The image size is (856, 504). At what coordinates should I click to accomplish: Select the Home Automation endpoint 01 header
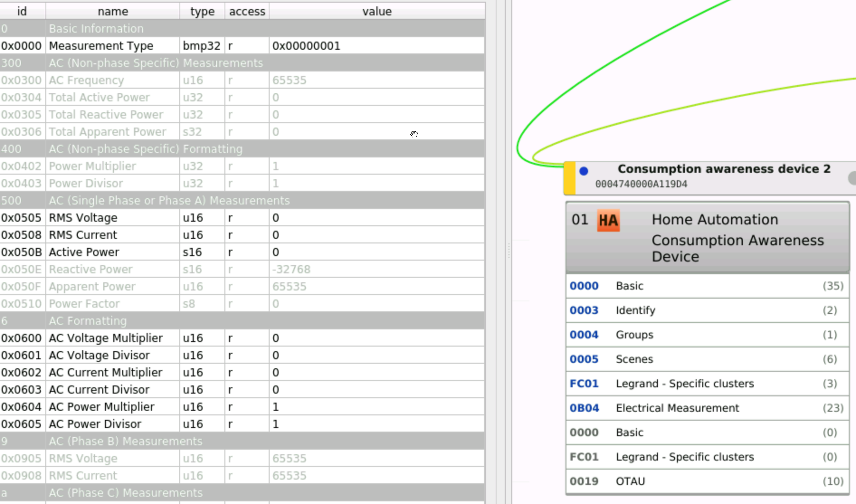(707, 238)
